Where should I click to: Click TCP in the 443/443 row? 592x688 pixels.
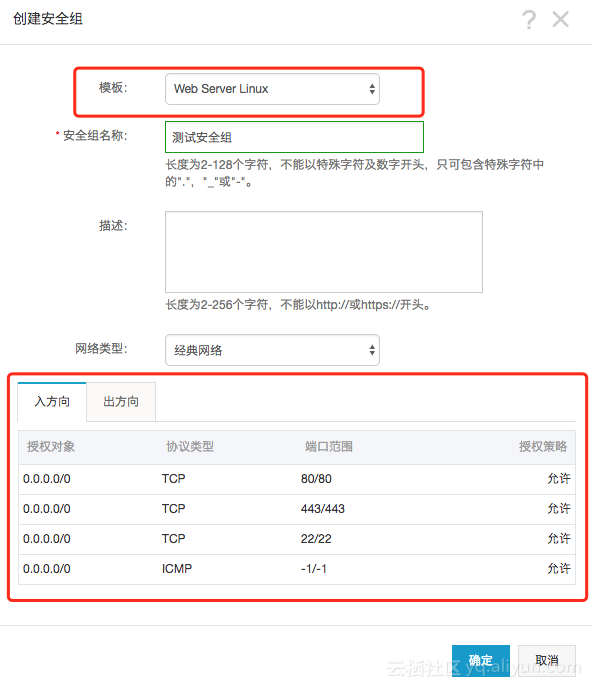[173, 509]
